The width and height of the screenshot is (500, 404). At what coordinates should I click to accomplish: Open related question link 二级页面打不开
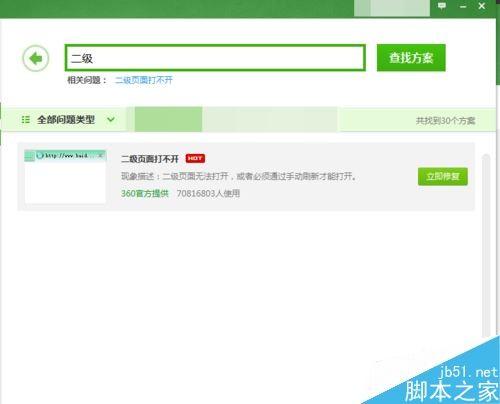pyautogui.click(x=144, y=80)
